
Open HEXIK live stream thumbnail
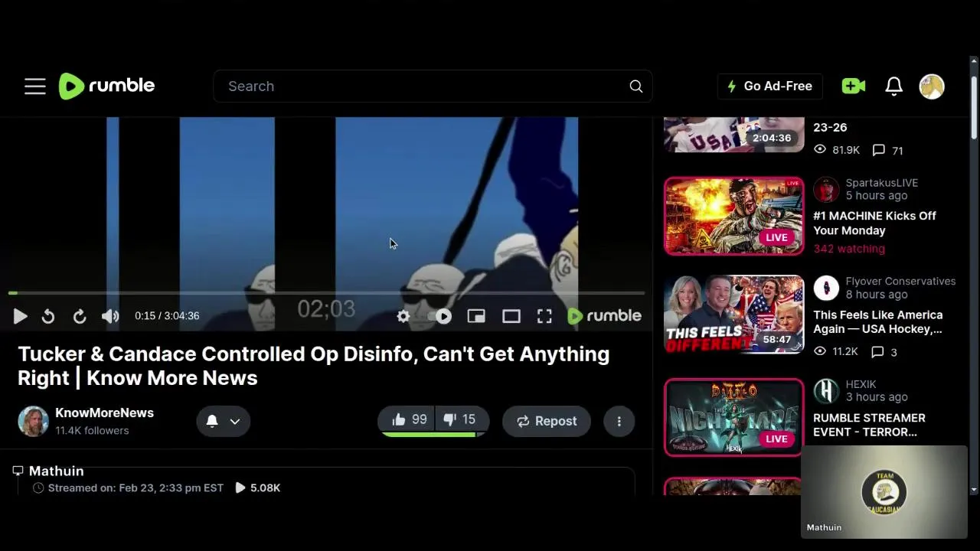point(734,417)
